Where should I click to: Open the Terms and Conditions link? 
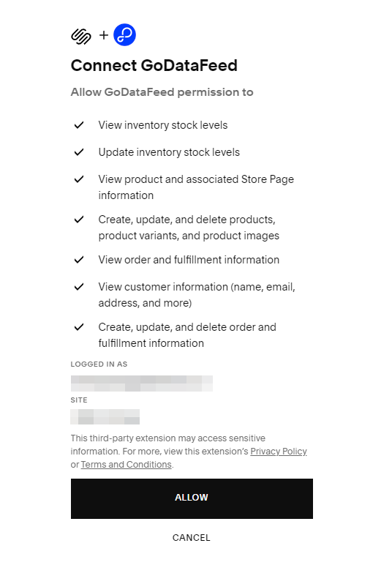click(x=127, y=465)
